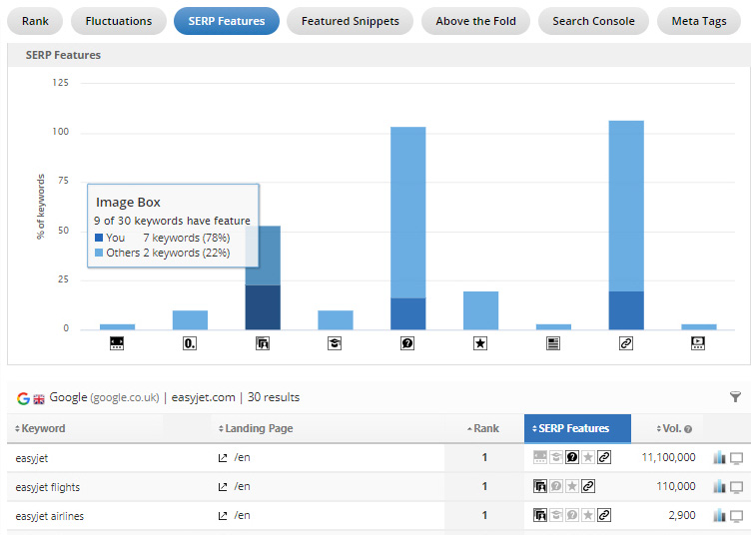Click the video feature icon under chart
Image resolution: width=756 pixels, height=535 pixels.
click(x=698, y=343)
